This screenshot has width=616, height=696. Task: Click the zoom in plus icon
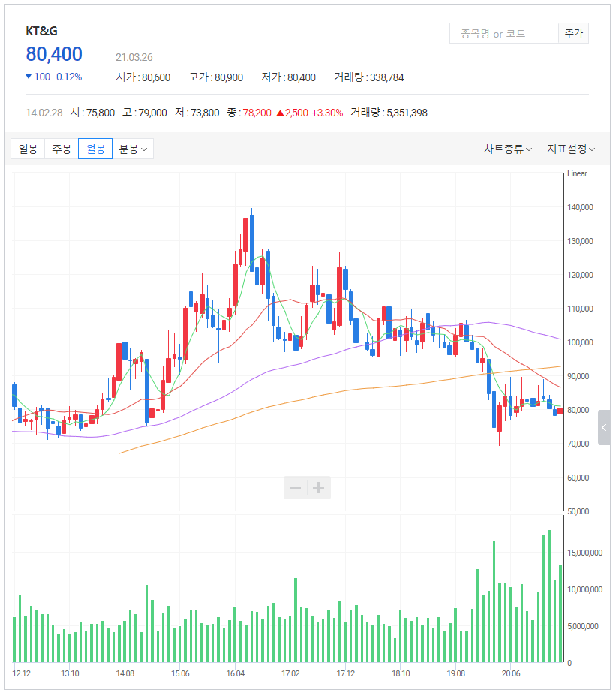point(318,488)
